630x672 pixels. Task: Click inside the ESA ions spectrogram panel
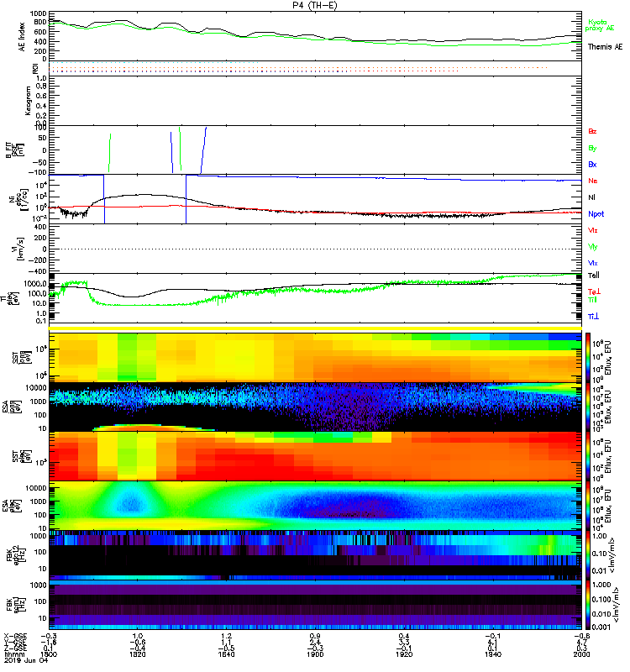click(x=315, y=407)
